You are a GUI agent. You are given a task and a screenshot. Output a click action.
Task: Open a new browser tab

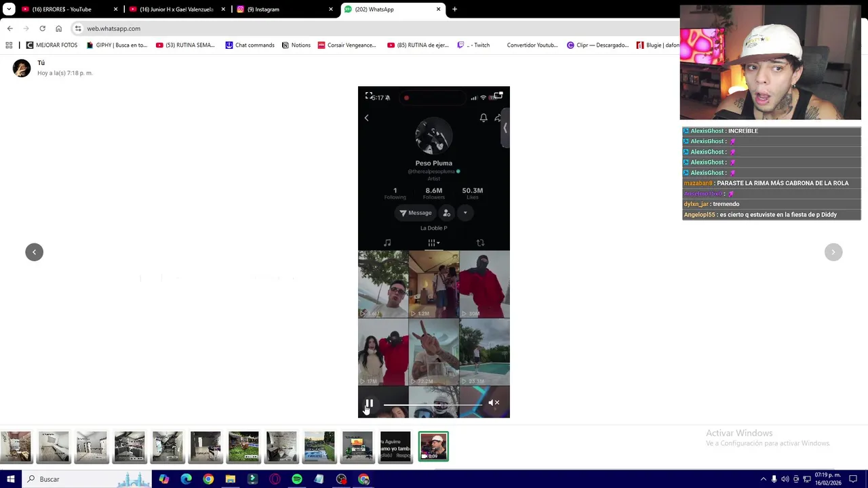pos(454,9)
